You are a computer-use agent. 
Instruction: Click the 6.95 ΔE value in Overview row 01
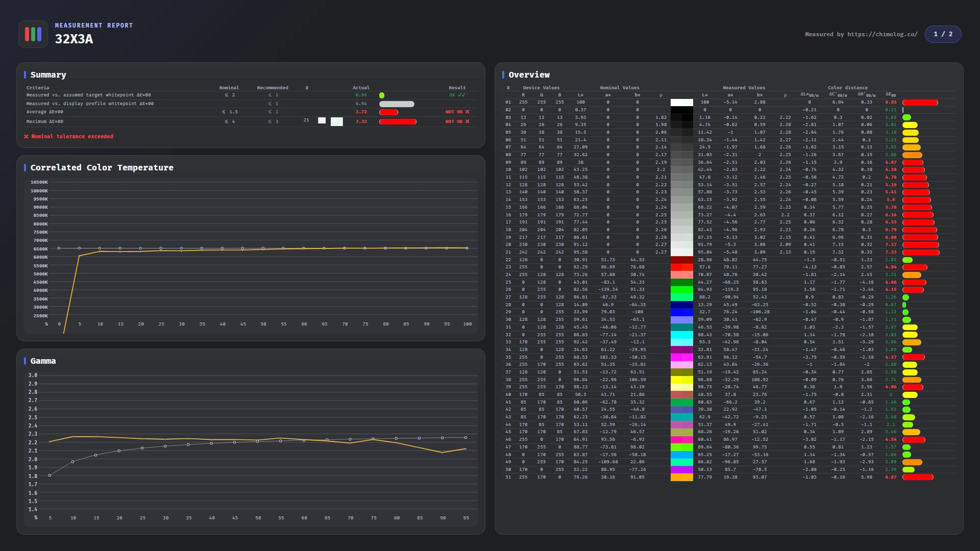click(891, 102)
